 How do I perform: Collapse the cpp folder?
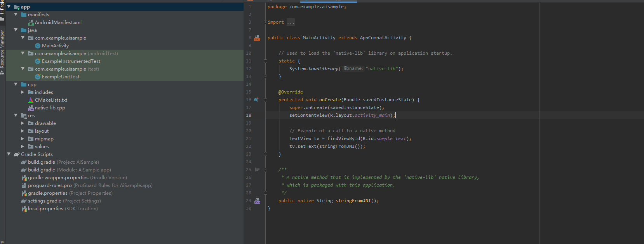coord(16,84)
